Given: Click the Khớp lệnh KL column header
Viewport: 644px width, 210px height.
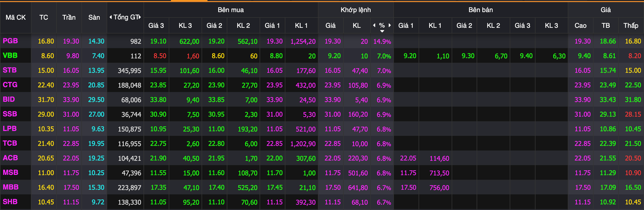Looking at the screenshot, I should click(x=356, y=25).
